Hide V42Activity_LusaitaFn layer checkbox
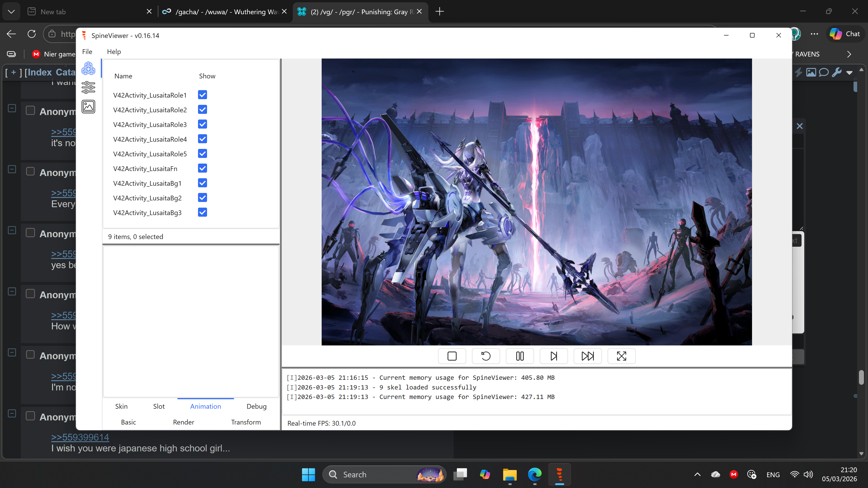Image resolution: width=868 pixels, height=488 pixels. (203, 168)
